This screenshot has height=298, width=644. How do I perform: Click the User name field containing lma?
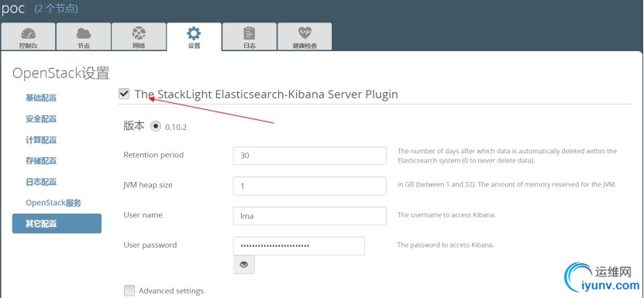[x=310, y=216]
